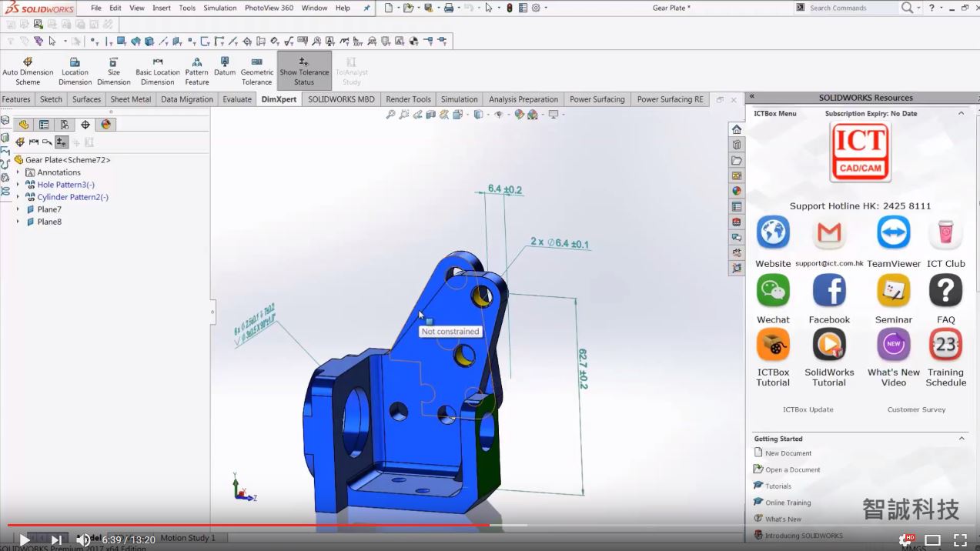Screen dimensions: 980x551
Task: Expand the Annotations tree node
Action: tap(18, 172)
